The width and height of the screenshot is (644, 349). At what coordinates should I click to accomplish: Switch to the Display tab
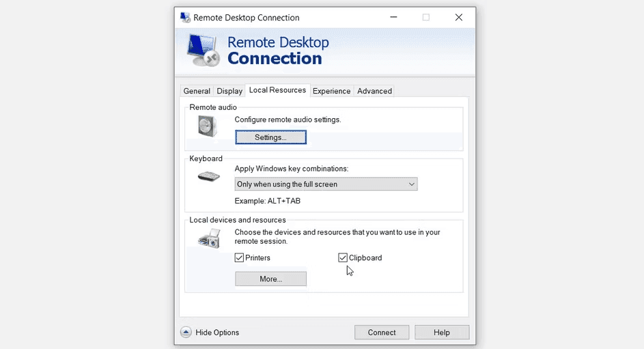pyautogui.click(x=229, y=91)
